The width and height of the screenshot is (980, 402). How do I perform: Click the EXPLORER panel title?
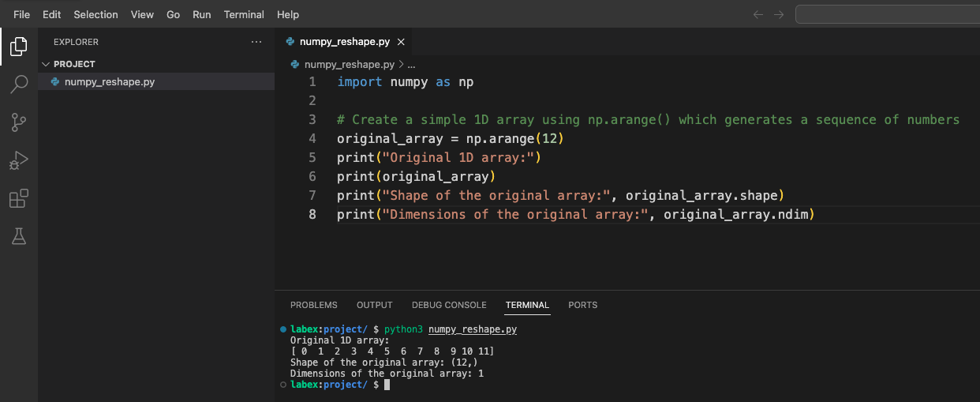[76, 42]
